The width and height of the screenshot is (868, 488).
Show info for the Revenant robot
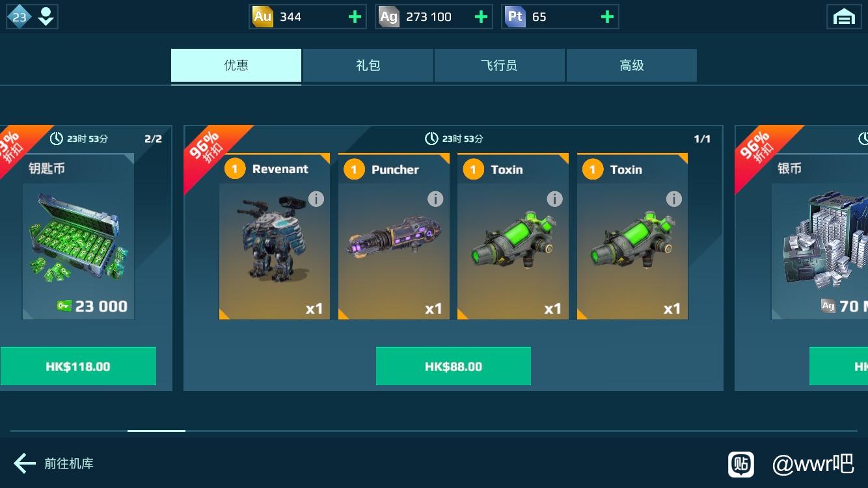click(x=316, y=198)
